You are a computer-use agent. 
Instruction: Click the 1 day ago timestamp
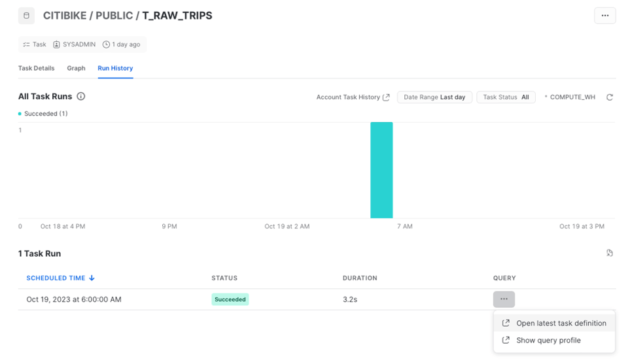pos(122,44)
